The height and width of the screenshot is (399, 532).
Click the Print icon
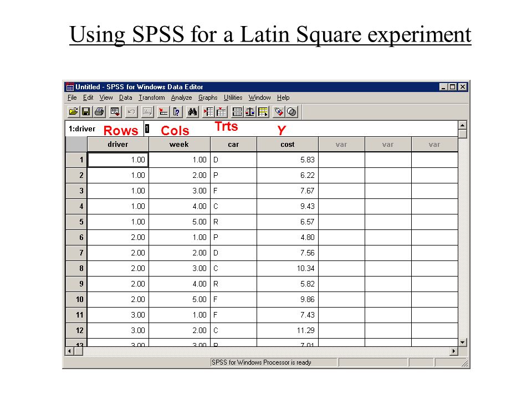(x=99, y=111)
